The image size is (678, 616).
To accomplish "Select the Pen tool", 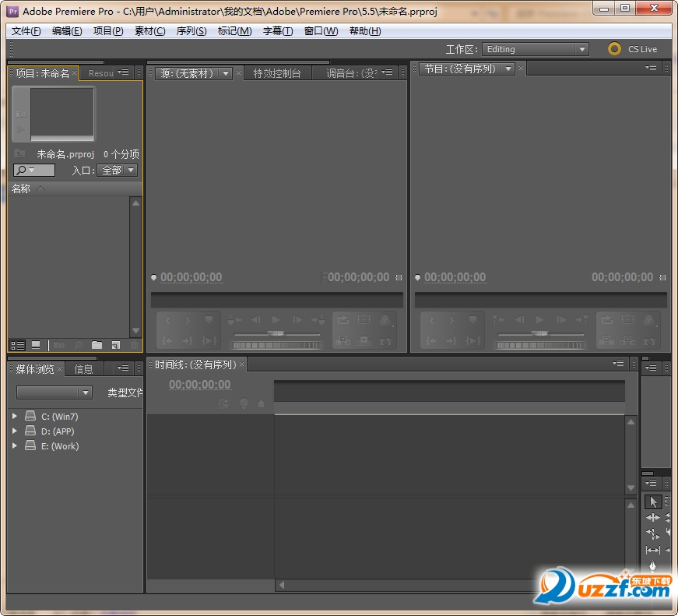I will [653, 565].
